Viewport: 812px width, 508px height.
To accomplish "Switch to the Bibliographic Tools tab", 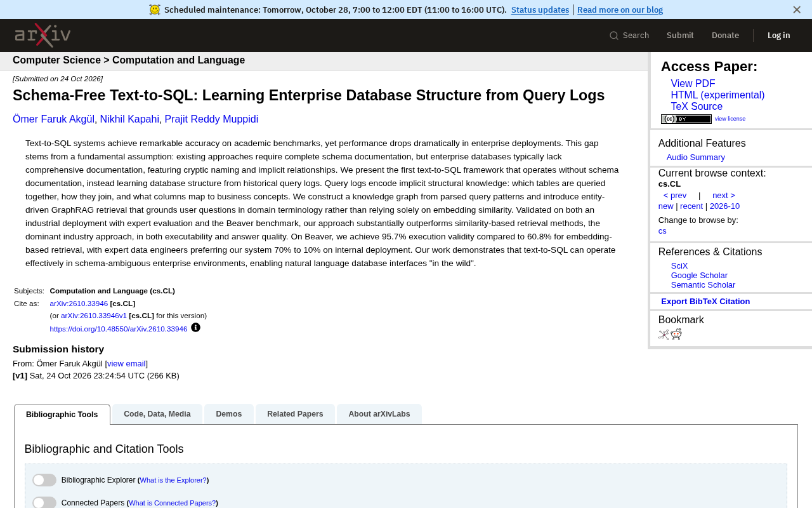I will (x=62, y=415).
